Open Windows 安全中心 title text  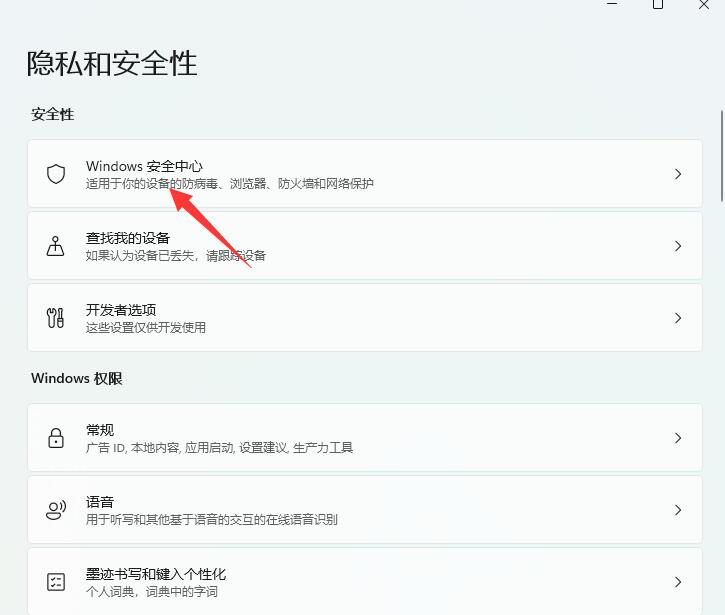point(144,166)
